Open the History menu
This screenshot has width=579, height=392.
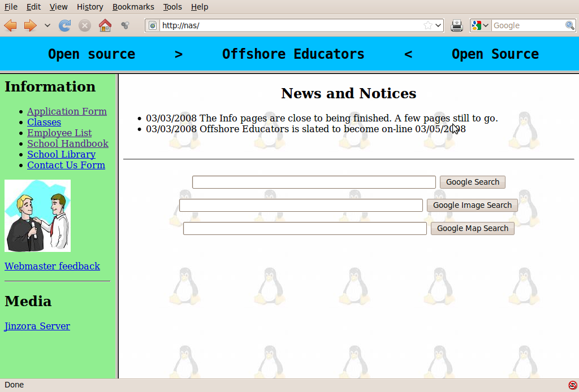pyautogui.click(x=90, y=7)
